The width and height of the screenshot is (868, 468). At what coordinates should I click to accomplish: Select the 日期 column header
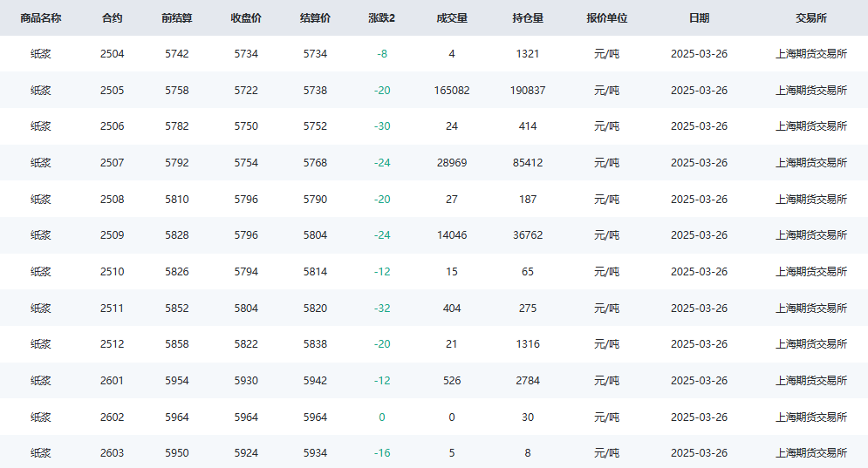click(x=699, y=18)
